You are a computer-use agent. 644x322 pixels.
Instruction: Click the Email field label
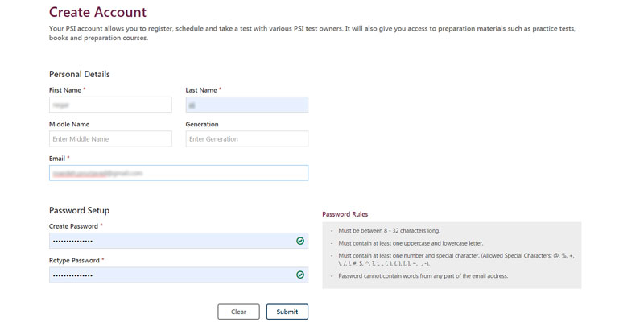point(57,158)
